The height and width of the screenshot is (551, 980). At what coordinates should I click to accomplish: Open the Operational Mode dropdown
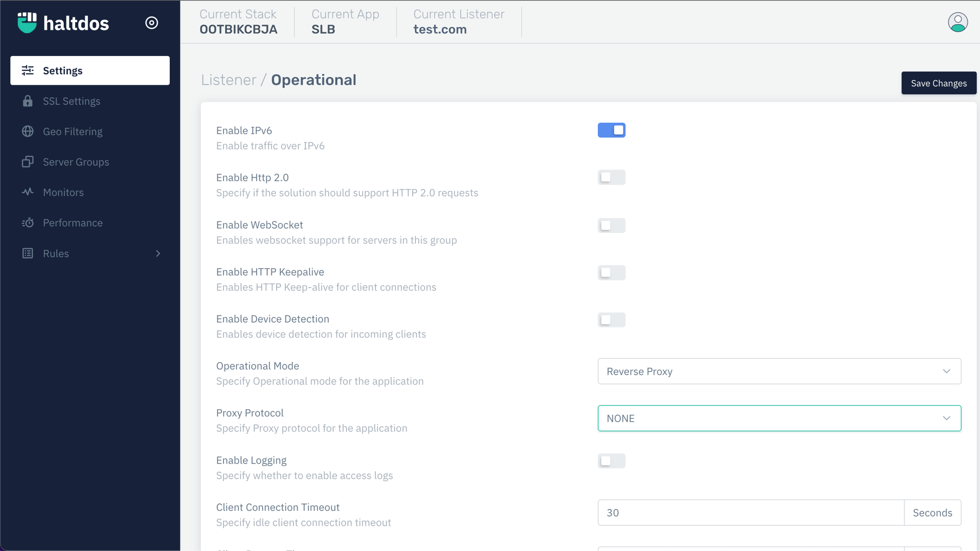tap(779, 371)
